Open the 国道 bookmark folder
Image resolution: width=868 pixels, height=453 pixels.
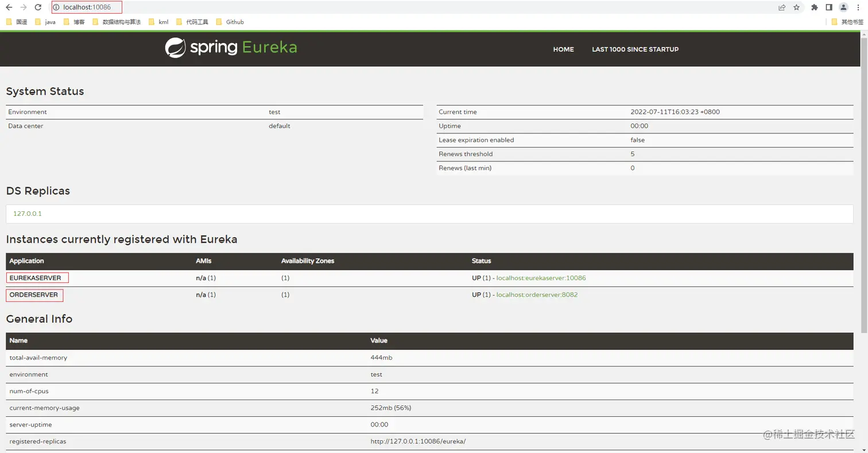(17, 22)
